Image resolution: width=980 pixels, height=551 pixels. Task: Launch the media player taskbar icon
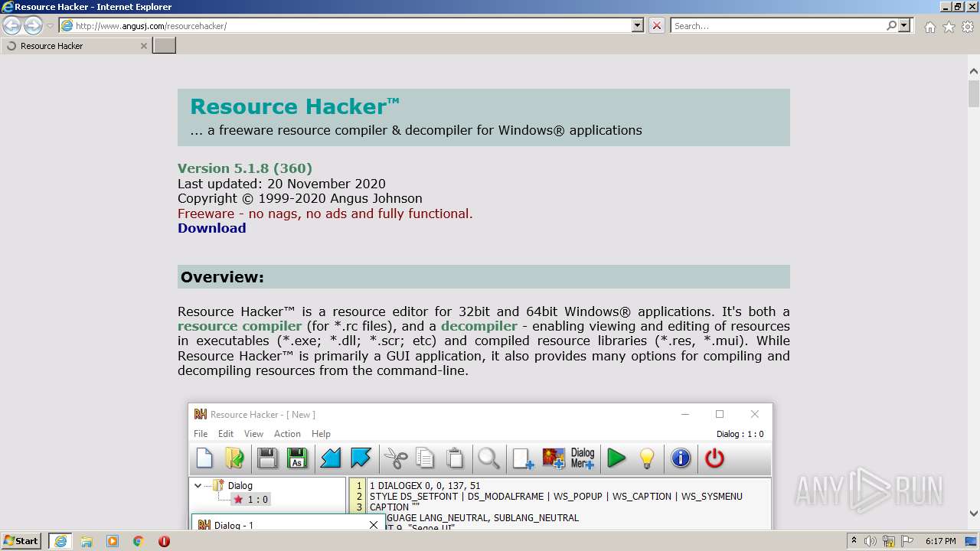[113, 541]
